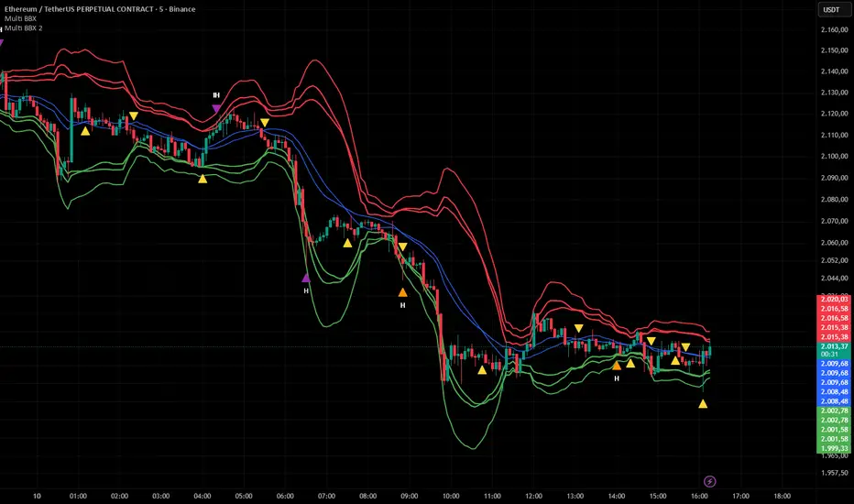Click the red 2.020,03 price label

pyautogui.click(x=835, y=299)
